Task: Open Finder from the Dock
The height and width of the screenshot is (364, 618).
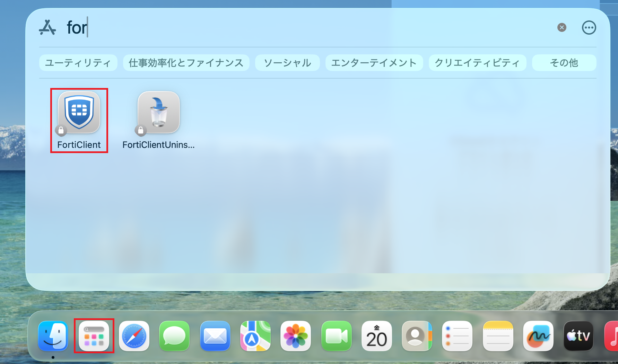Action: 53,336
